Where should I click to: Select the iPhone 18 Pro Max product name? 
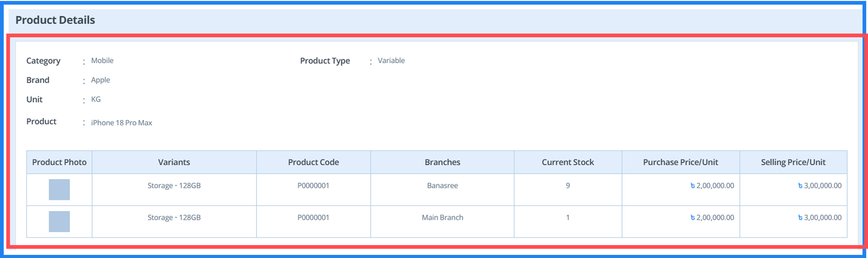(121, 123)
